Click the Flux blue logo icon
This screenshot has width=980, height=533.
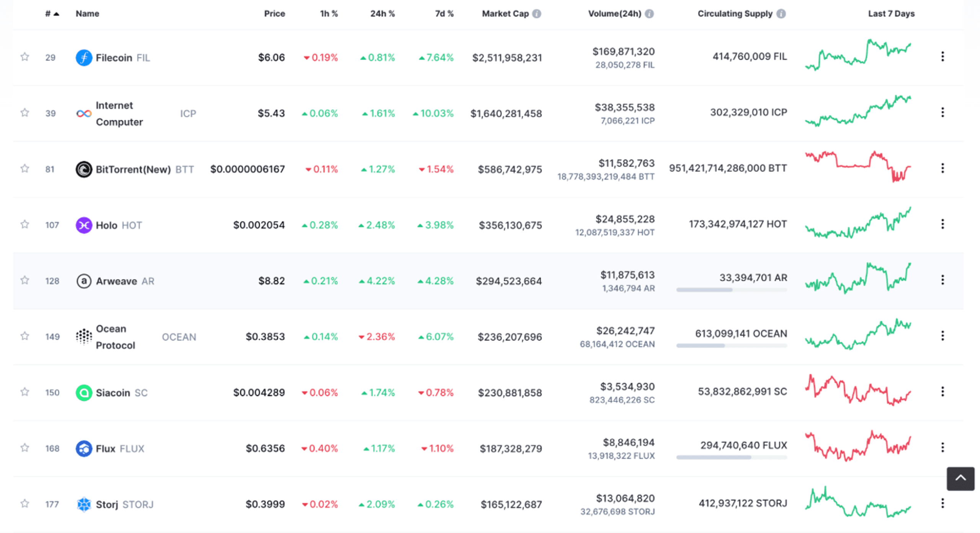point(84,448)
